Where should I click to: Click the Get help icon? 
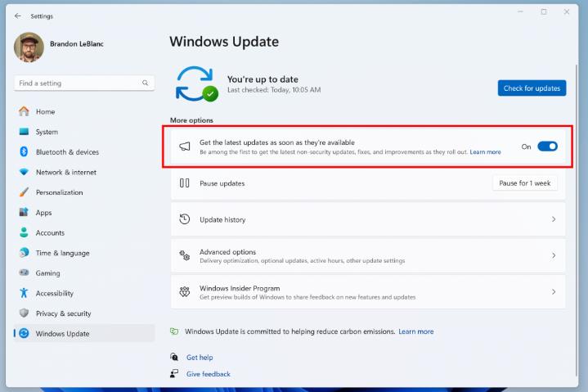(174, 357)
